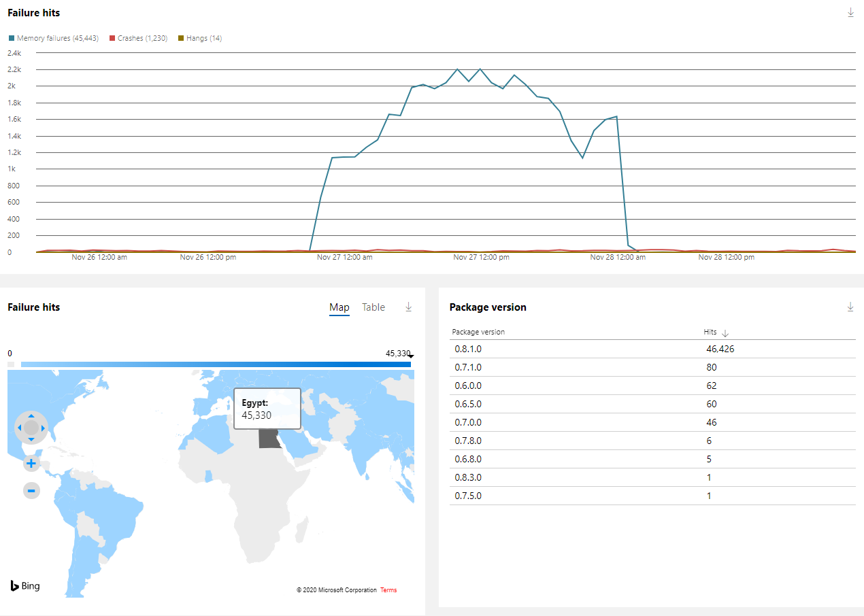This screenshot has width=864, height=616.
Task: Select package version 0.7.5.0 row
Action: tap(652, 496)
